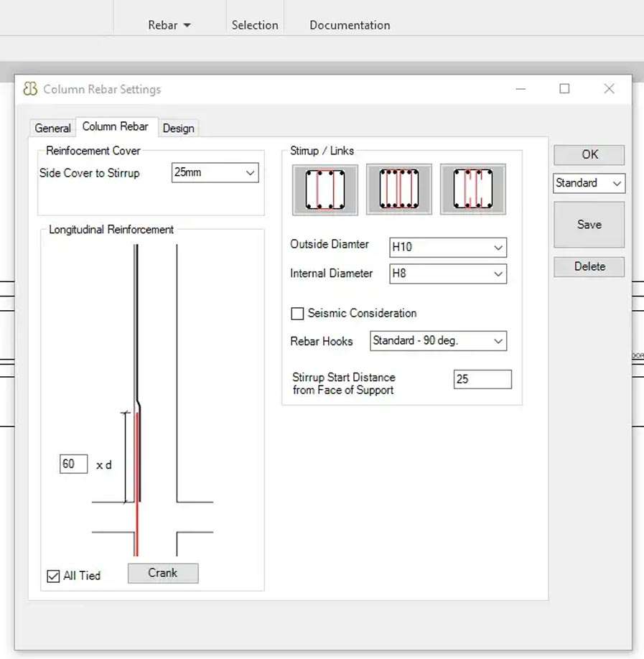Click the Delete button
The width and height of the screenshot is (644, 659).
click(589, 266)
